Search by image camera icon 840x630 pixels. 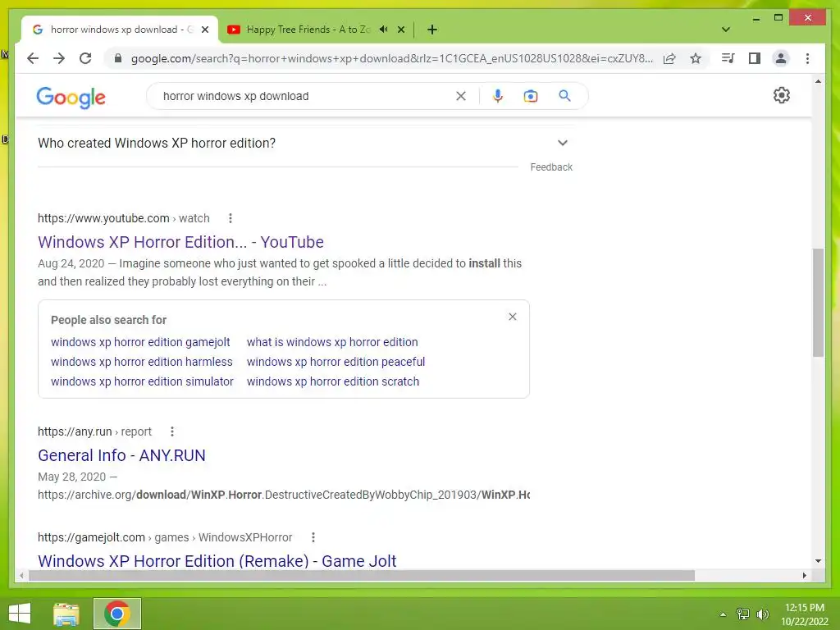tap(531, 96)
